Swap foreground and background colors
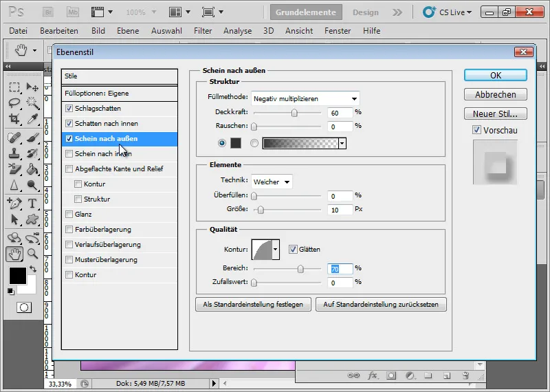The width and height of the screenshot is (550, 392). (33, 269)
